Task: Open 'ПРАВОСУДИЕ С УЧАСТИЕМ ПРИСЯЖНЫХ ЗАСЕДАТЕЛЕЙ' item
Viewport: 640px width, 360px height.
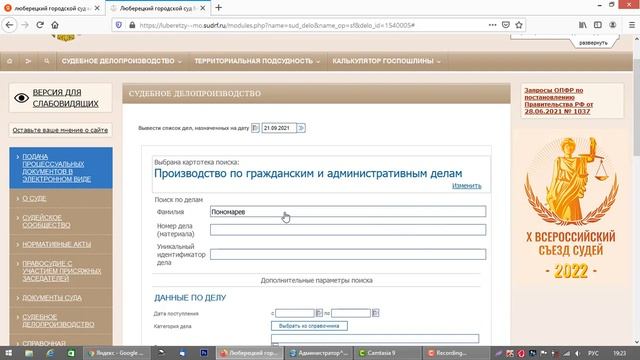Action: pos(62,271)
